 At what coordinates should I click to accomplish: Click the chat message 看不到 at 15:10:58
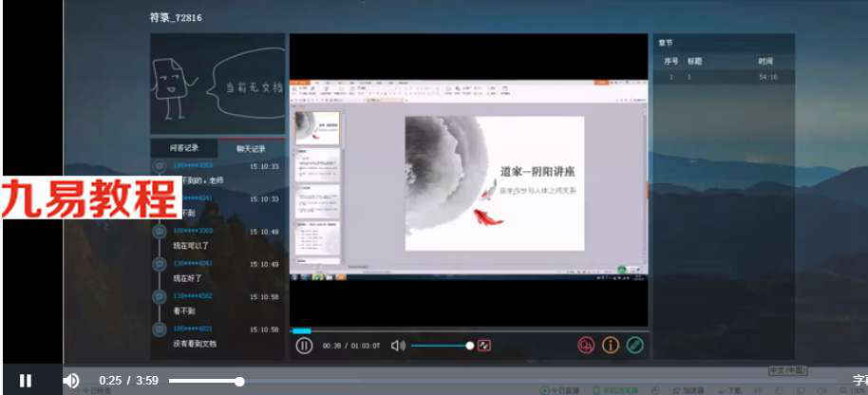click(184, 310)
